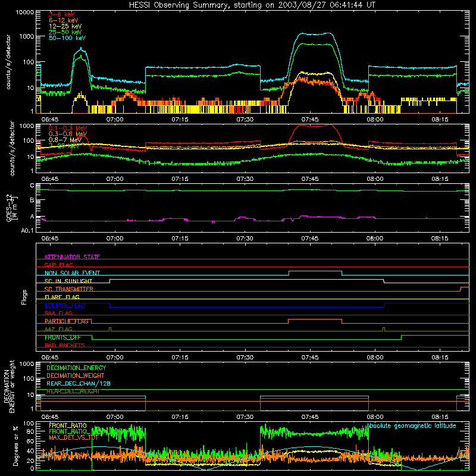Click the vertical Flags axis title
This screenshot has width=476, height=476.
(x=24, y=297)
